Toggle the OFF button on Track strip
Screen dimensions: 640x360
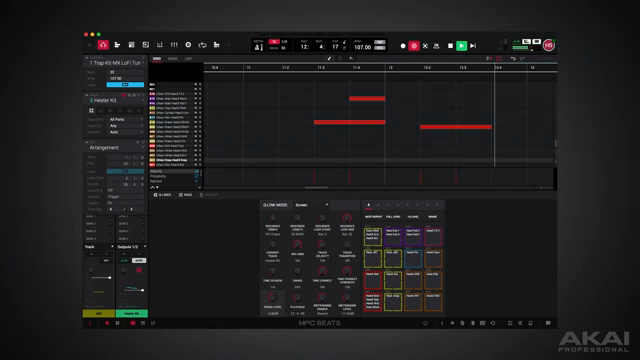click(x=106, y=260)
